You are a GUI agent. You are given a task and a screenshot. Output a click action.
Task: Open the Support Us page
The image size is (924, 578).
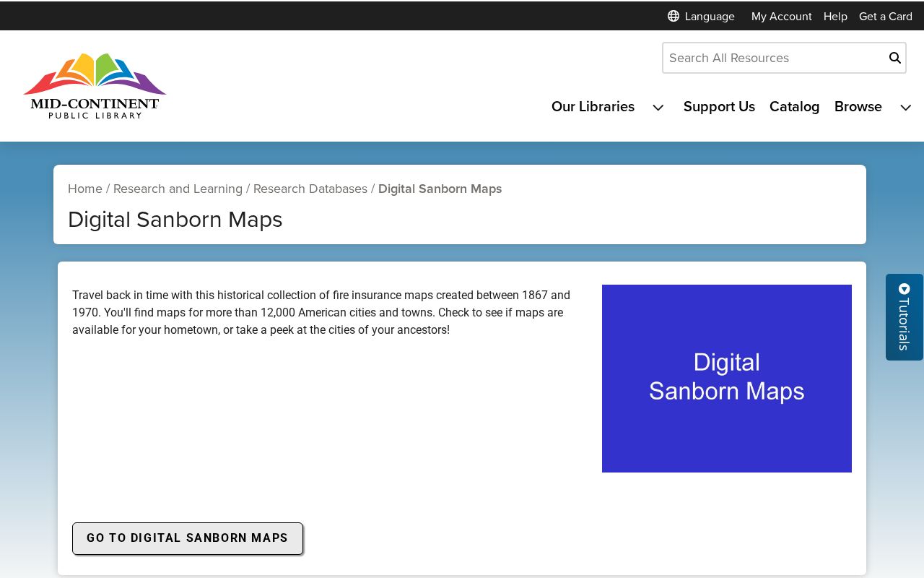[x=719, y=107]
